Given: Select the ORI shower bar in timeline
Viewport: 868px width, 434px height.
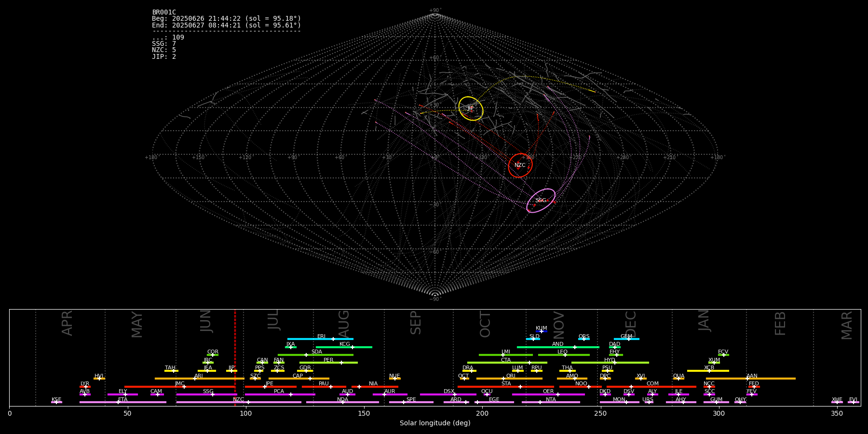Looking at the screenshot, I should click(509, 379).
